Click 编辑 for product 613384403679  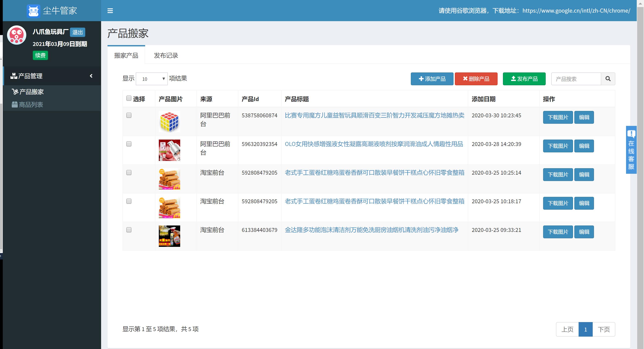[584, 232]
